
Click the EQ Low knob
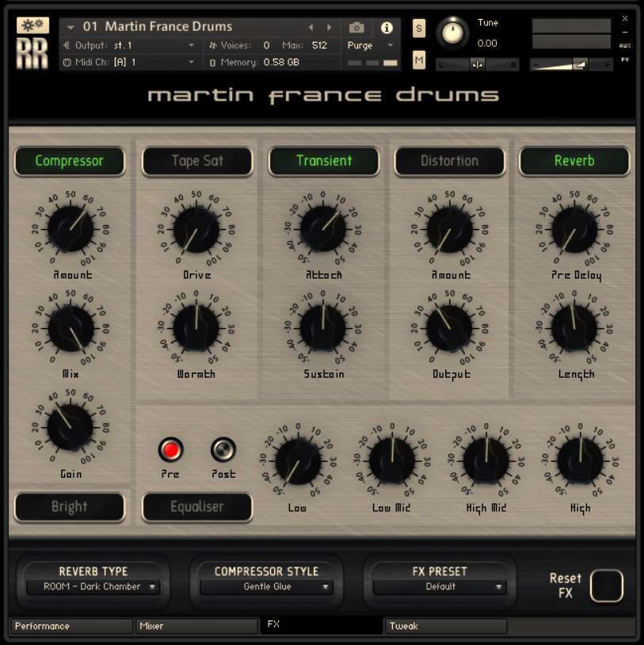click(x=298, y=460)
